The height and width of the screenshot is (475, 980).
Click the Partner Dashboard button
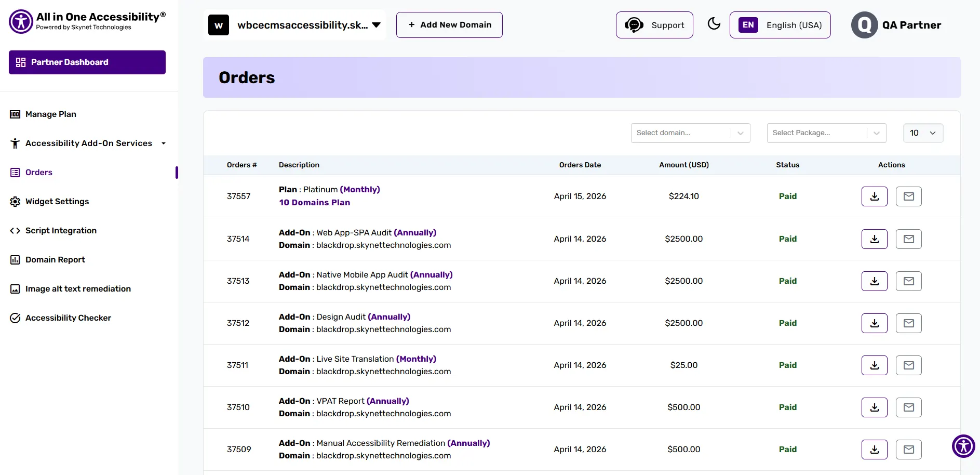87,62
